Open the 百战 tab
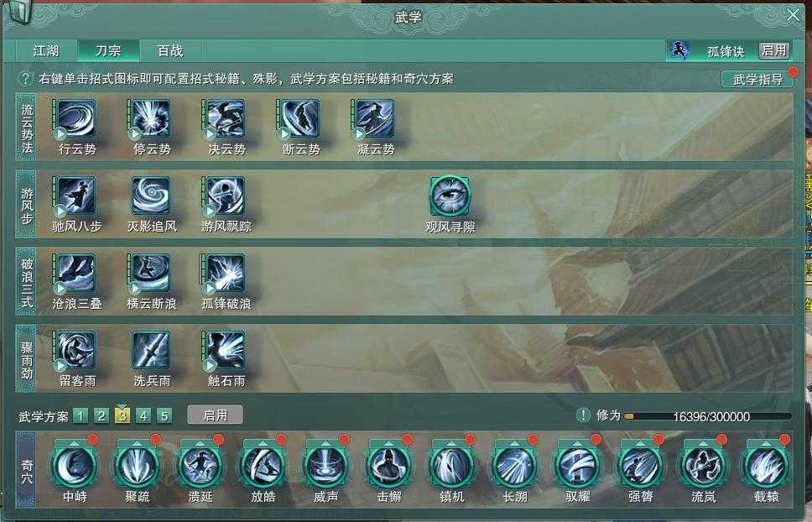812x522 pixels. coord(170,50)
